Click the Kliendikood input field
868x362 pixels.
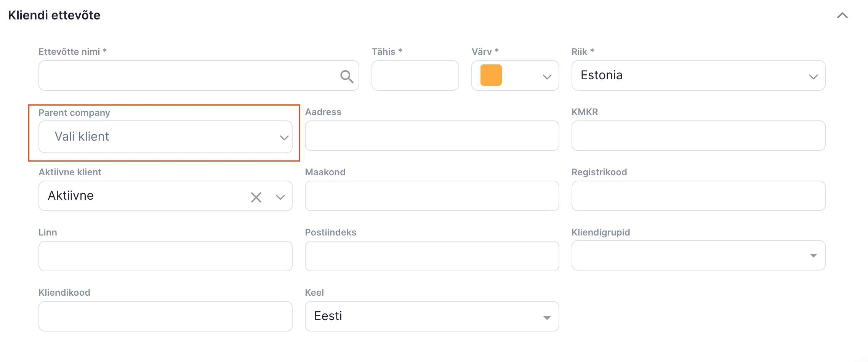[165, 316]
